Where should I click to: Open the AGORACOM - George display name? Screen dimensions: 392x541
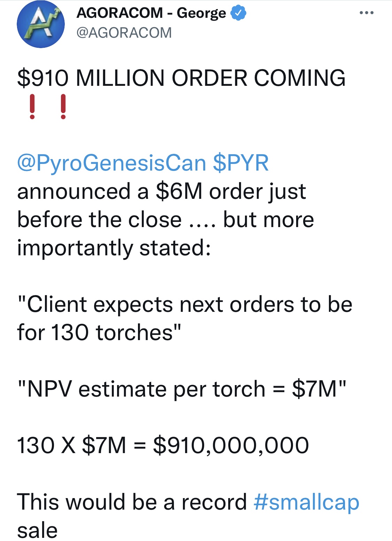151,13
